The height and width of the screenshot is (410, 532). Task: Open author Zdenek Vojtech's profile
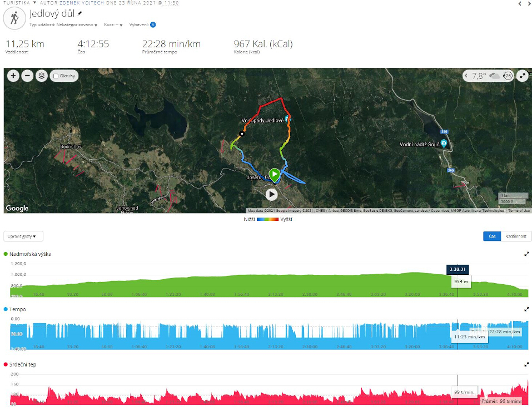pyautogui.click(x=81, y=3)
